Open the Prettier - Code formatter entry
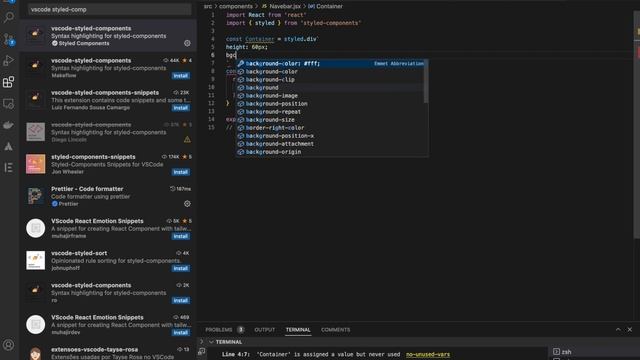Image resolution: width=640 pixels, height=360 pixels. click(x=109, y=196)
